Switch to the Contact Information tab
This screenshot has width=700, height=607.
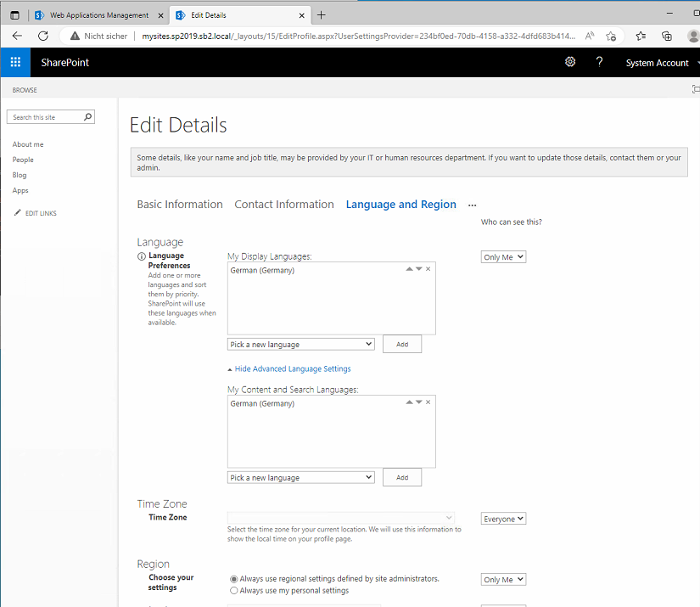pyautogui.click(x=284, y=204)
